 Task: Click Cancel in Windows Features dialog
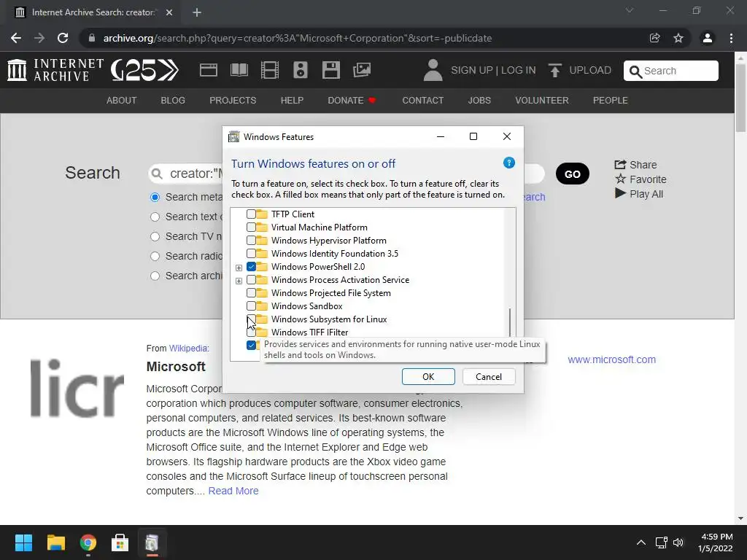489,377
